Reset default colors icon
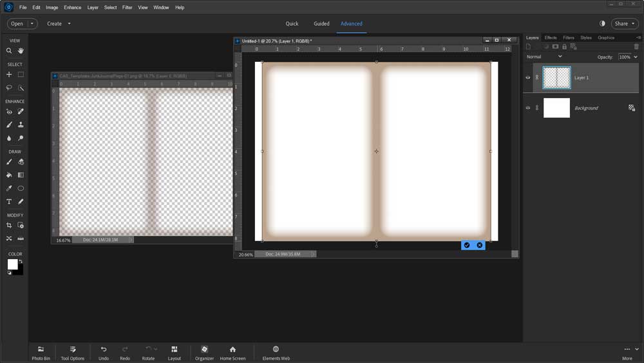 pyautogui.click(x=10, y=273)
